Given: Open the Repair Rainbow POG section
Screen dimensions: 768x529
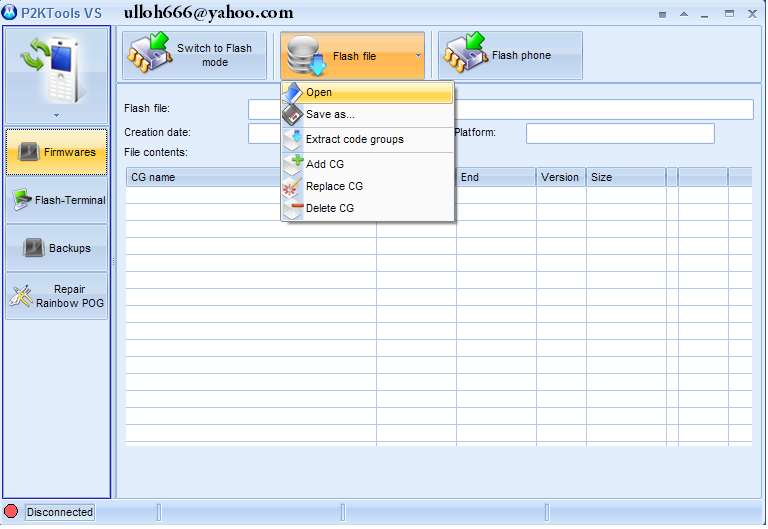Looking at the screenshot, I should [56, 296].
